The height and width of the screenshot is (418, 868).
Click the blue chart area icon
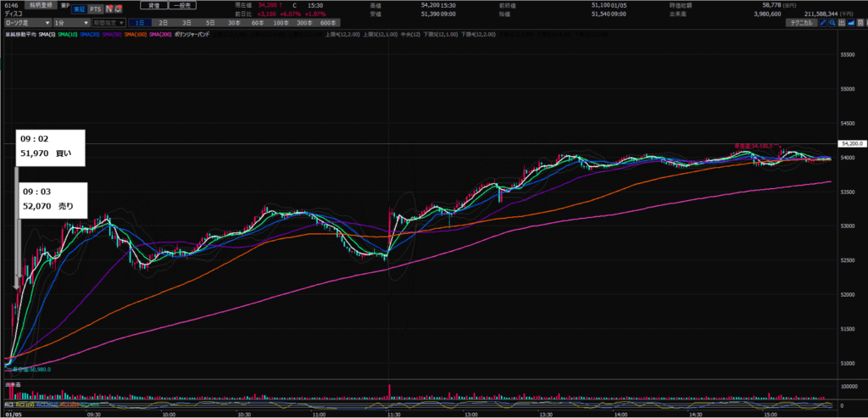click(851, 23)
